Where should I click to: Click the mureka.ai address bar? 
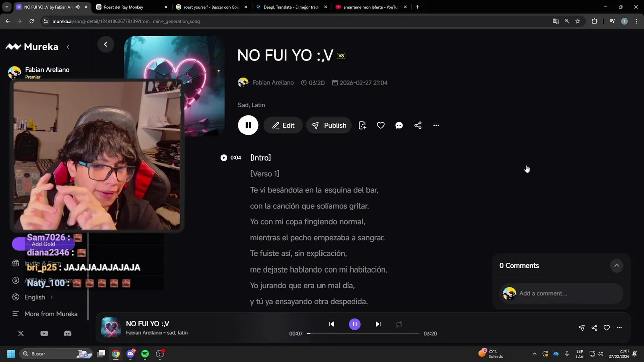pos(297,21)
